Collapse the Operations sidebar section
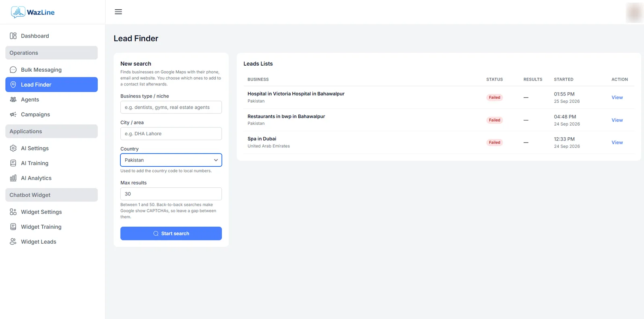Viewport: 644px width, 319px height. 52,53
